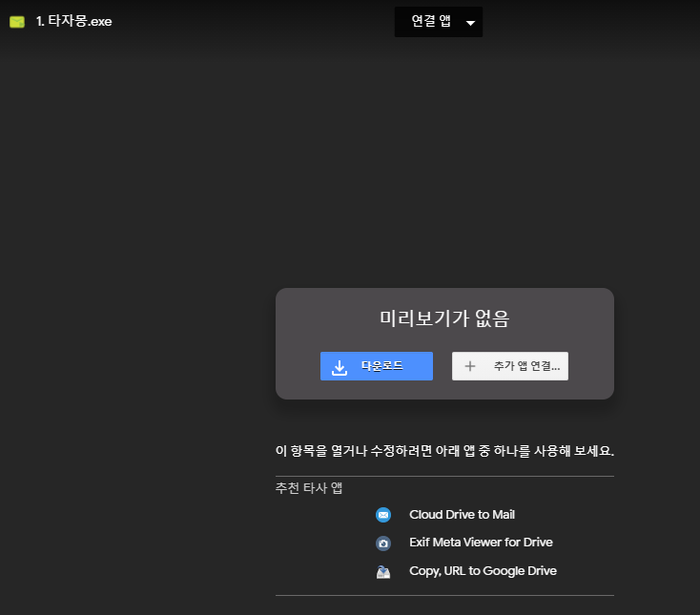Click the download arrow icon
This screenshot has width=700, height=615.
click(340, 367)
